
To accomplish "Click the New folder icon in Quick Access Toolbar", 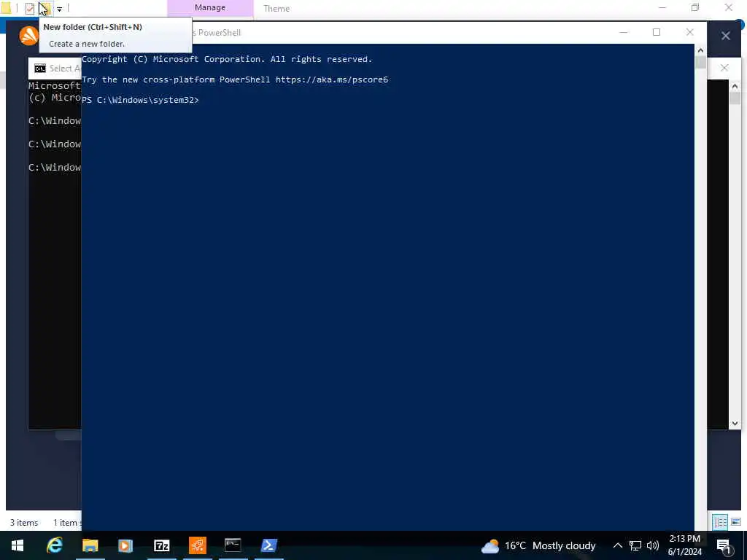I will (x=45, y=8).
